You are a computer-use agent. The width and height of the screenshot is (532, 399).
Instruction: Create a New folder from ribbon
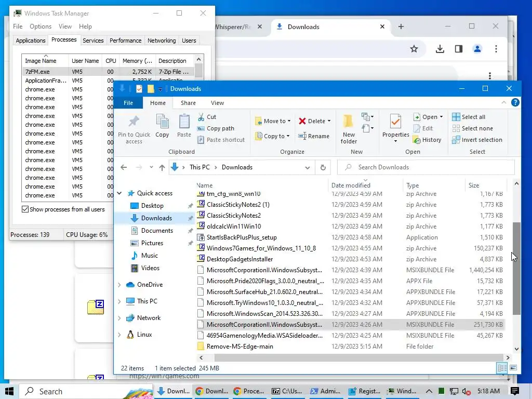click(x=349, y=129)
